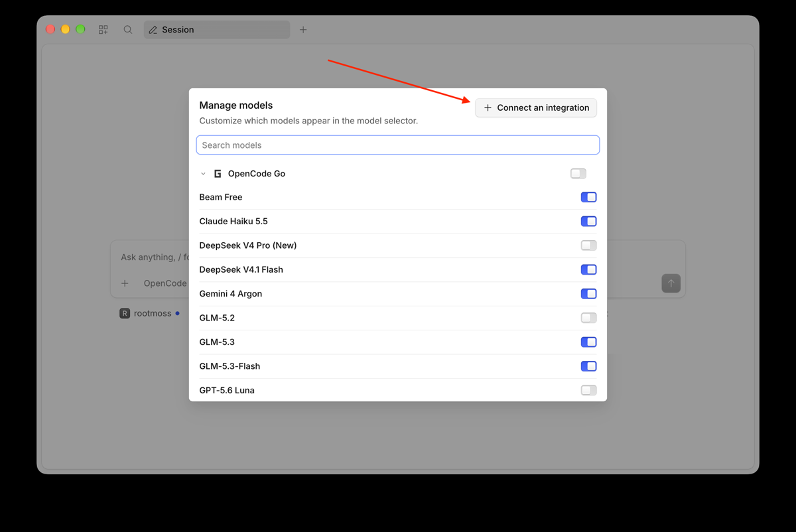Click the Ask anything prompt input
796x532 pixels.
(154, 257)
